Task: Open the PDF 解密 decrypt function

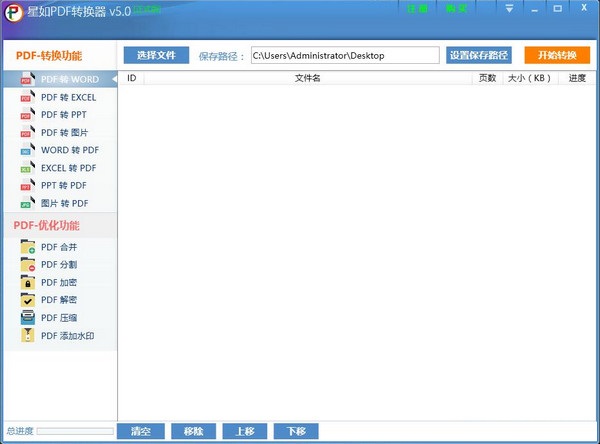Action: click(60, 300)
